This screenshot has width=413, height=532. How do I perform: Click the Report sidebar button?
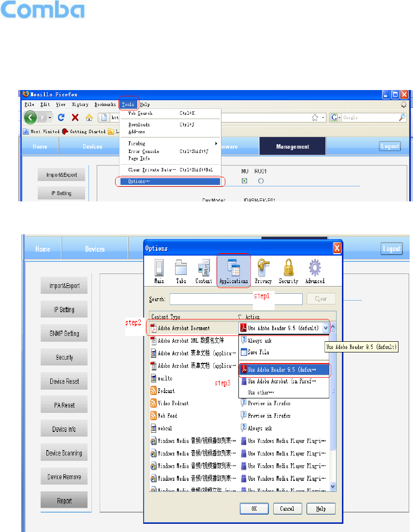(x=64, y=501)
